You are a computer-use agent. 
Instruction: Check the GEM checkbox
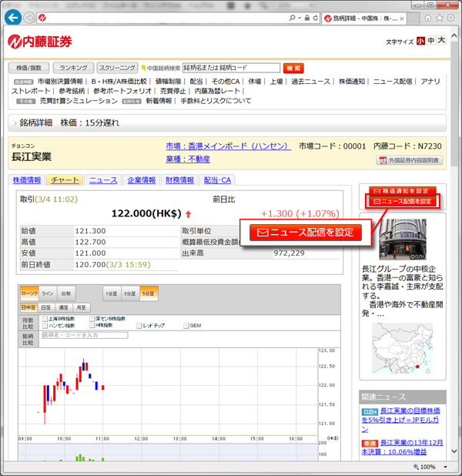tap(186, 326)
